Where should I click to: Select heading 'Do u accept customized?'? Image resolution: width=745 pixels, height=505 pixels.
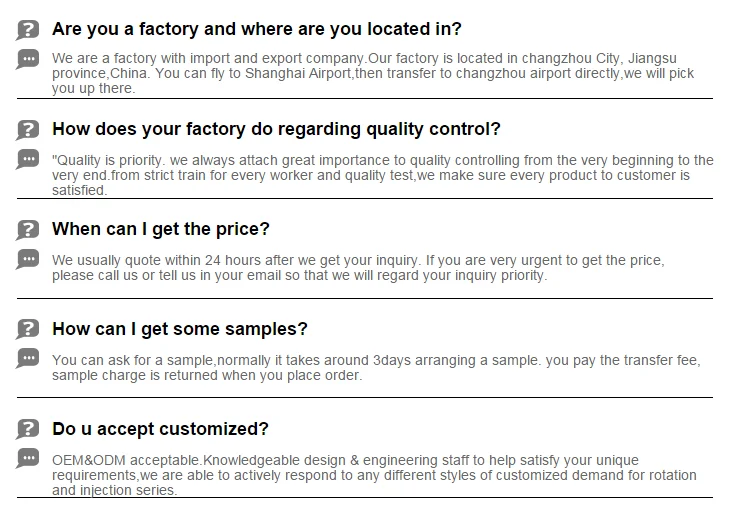pyautogui.click(x=160, y=429)
